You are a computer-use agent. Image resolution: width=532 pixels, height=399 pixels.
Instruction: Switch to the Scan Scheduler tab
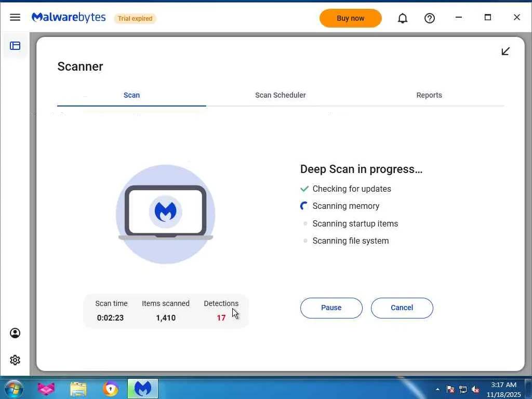tap(280, 96)
